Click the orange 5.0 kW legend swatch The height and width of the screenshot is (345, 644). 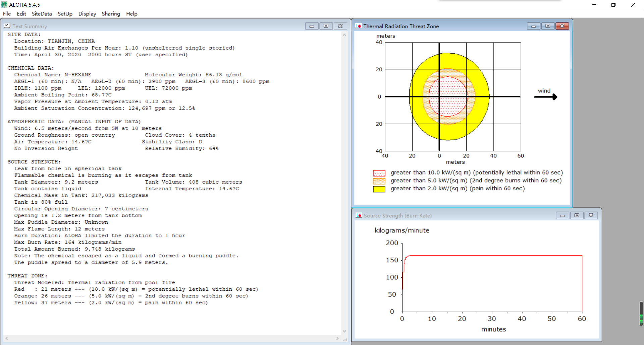click(x=379, y=181)
